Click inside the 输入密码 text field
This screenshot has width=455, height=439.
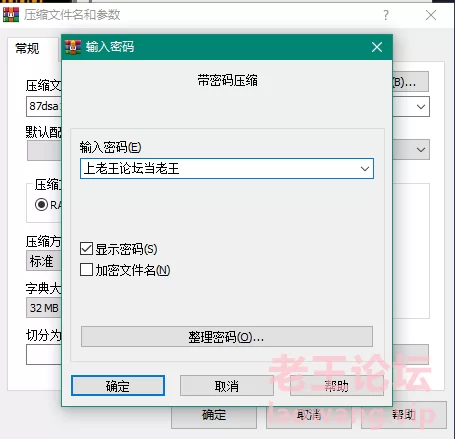(219, 169)
